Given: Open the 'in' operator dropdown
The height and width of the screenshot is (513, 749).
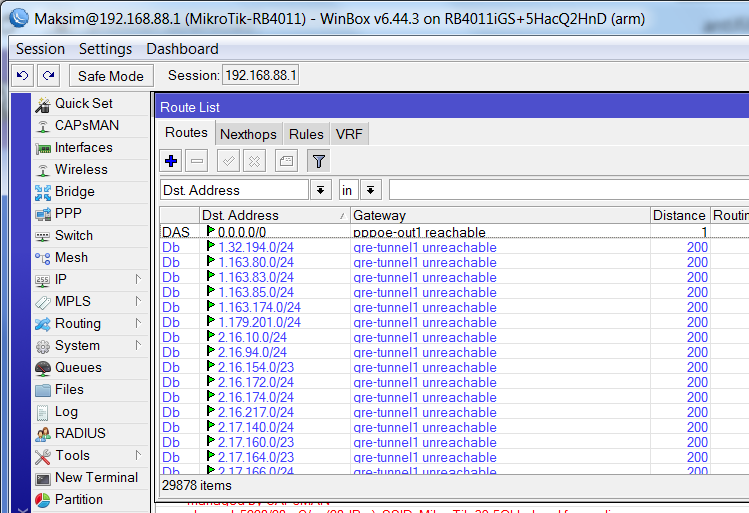Looking at the screenshot, I should tap(370, 190).
